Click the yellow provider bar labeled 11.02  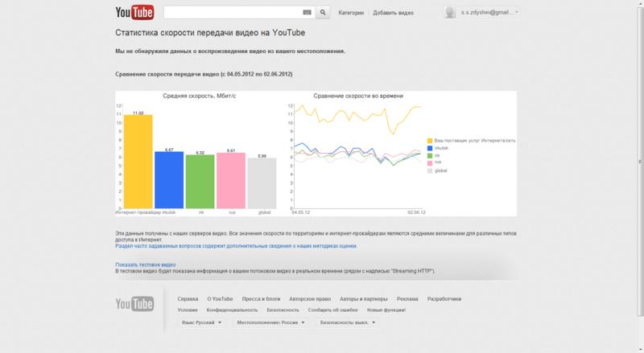coord(138,162)
